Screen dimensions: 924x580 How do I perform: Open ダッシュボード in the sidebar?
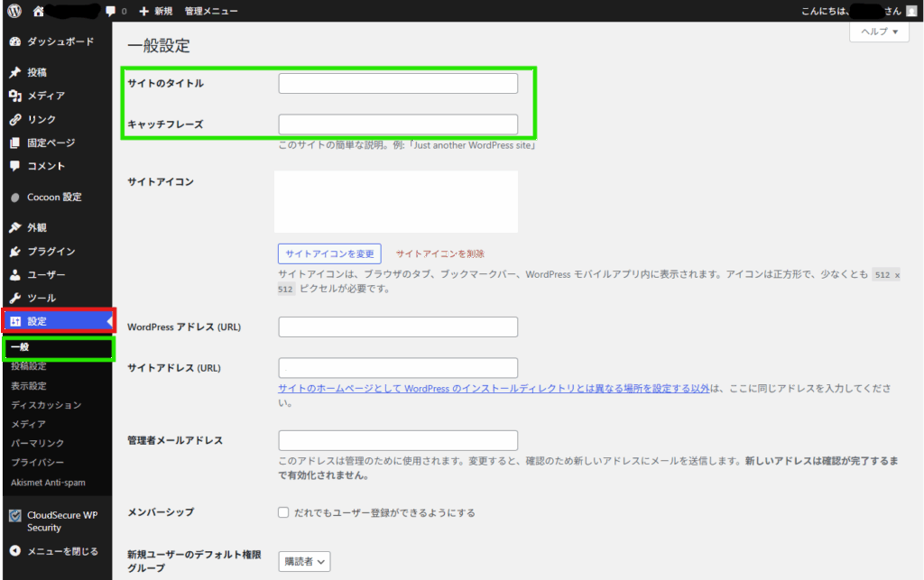click(x=60, y=41)
